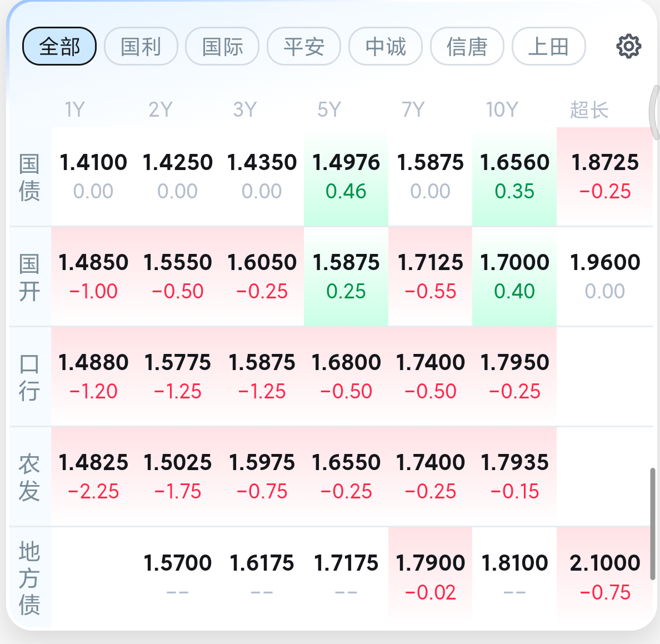
Task: Select the 上田 tab
Action: 549,46
